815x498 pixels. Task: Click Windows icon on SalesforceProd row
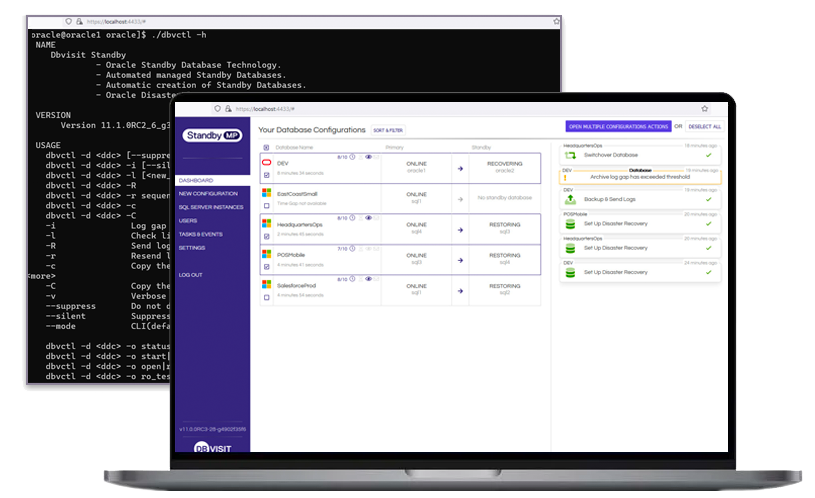coord(267,284)
